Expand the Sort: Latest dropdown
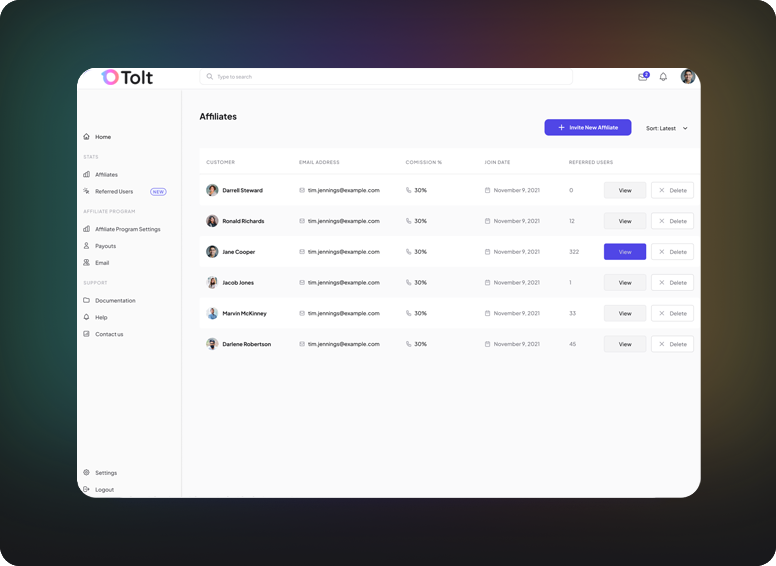This screenshot has height=566, width=776. pyautogui.click(x=667, y=128)
